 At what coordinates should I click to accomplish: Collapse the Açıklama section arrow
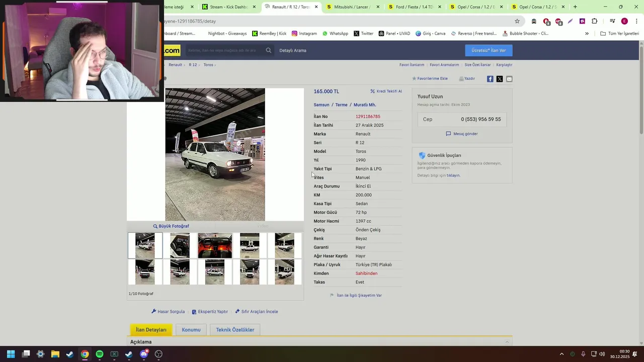point(507,342)
